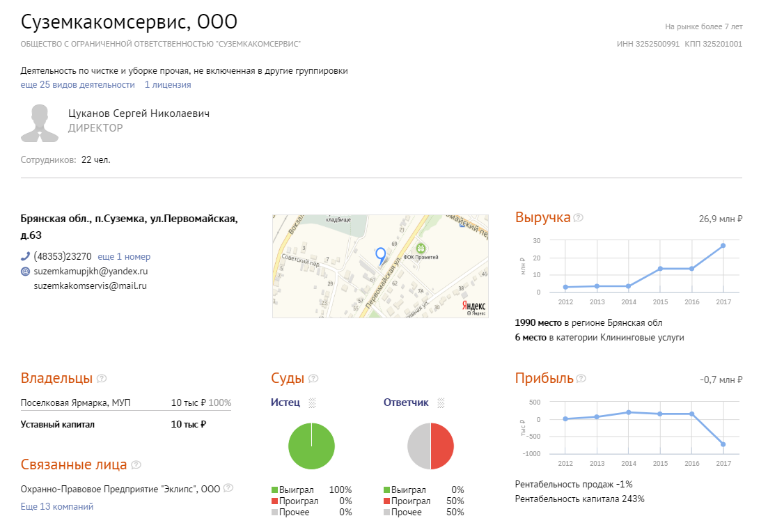This screenshot has height=532, width=768.
Task: Click the phone icon beside (48353)23270
Action: pos(25,256)
